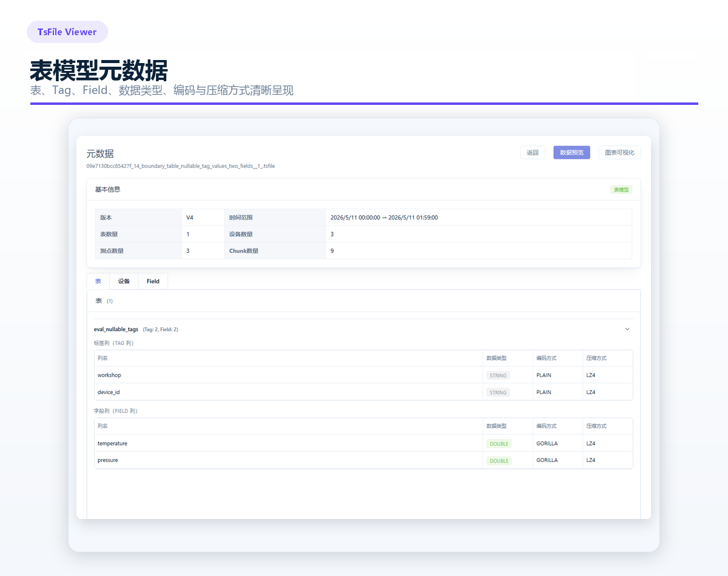Click the tsfile filename under 元数据
Viewport: 728px width, 576px height.
pos(181,166)
